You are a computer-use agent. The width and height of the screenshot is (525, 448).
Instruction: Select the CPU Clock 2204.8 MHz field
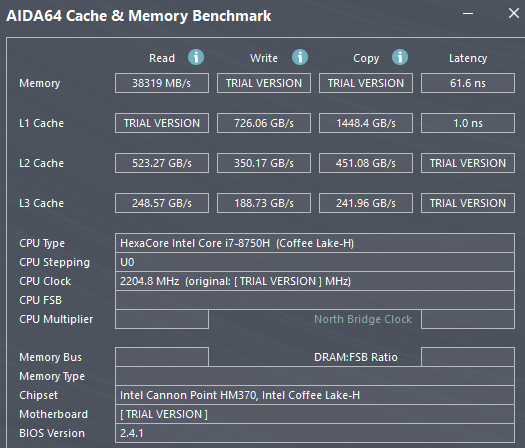click(315, 281)
